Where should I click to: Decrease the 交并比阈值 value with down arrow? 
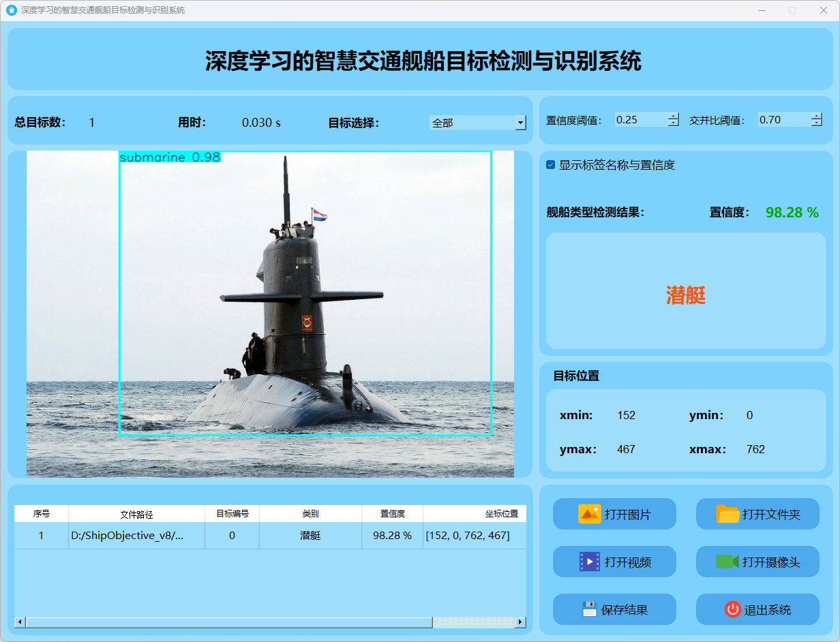(x=817, y=123)
